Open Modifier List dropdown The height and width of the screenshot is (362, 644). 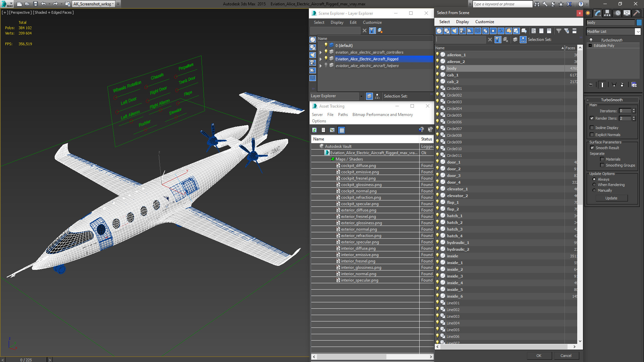click(638, 32)
